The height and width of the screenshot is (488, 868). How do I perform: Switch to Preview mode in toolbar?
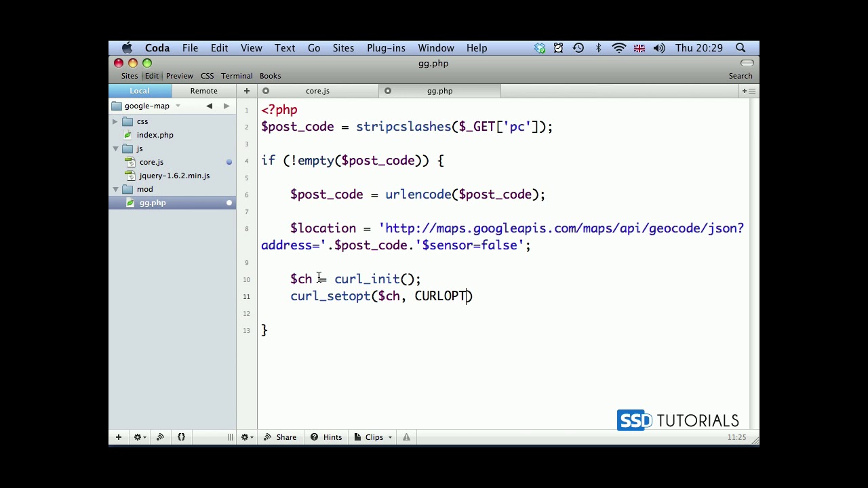tap(180, 76)
